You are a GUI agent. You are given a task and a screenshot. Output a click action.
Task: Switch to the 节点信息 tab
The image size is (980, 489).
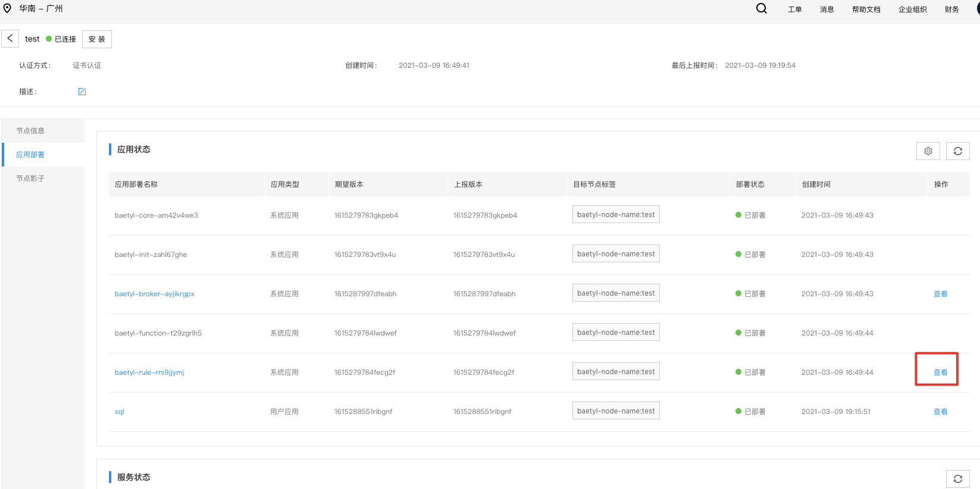[43, 131]
